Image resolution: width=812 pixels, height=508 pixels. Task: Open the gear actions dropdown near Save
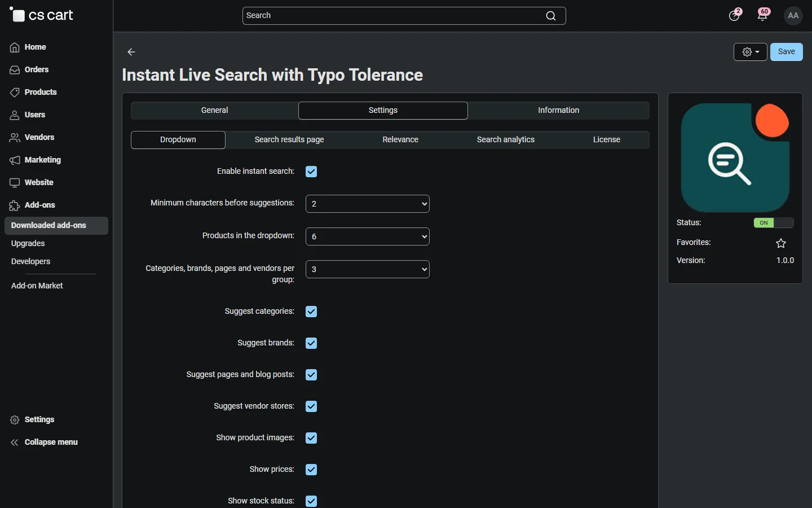coord(751,52)
